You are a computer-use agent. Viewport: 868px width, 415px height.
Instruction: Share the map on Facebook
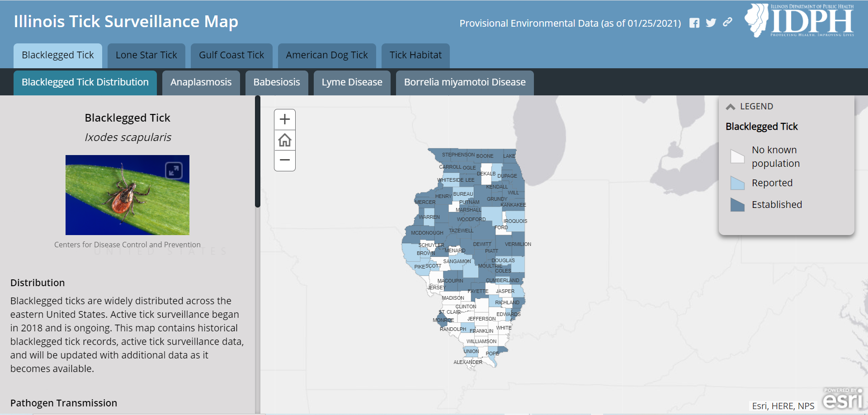click(694, 23)
